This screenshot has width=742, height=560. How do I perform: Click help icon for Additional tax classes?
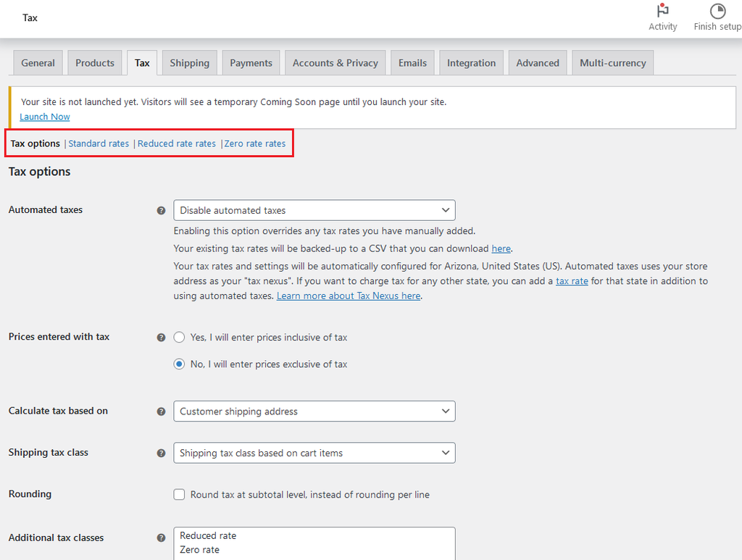162,538
